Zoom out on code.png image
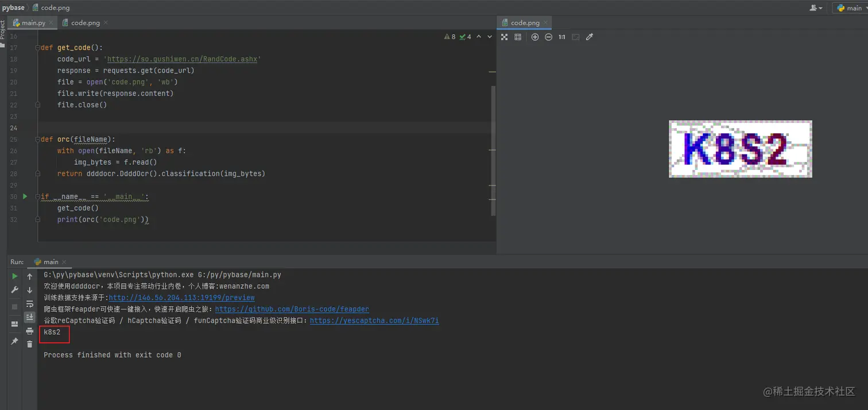Screen dimensions: 868x410 click(x=548, y=37)
